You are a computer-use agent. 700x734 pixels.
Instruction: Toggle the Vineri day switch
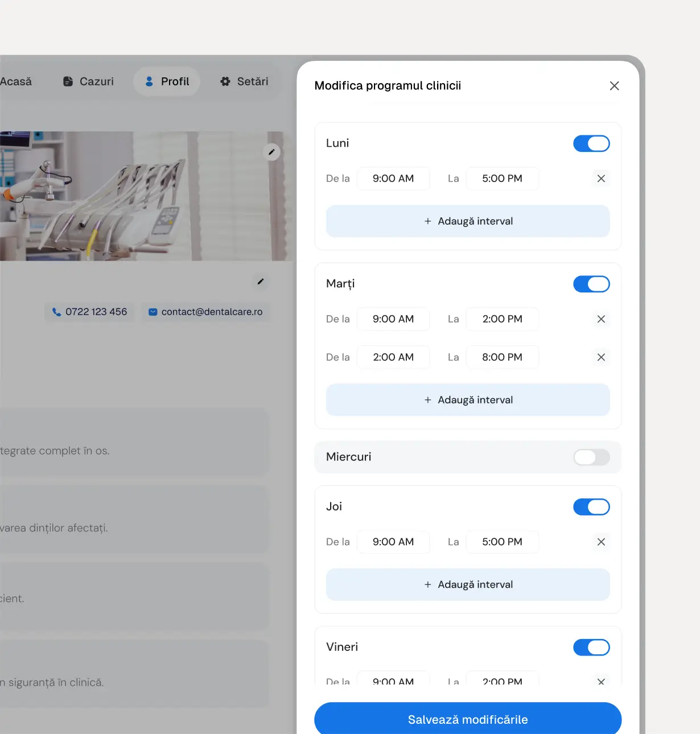[591, 648]
